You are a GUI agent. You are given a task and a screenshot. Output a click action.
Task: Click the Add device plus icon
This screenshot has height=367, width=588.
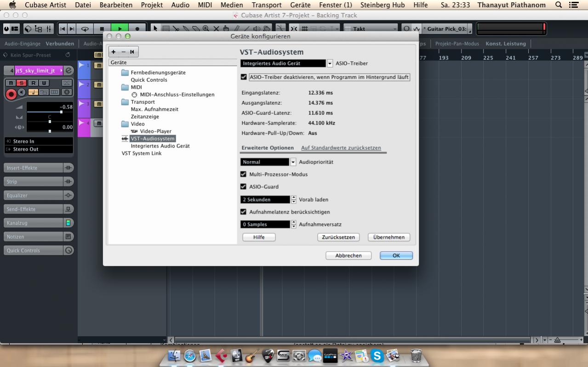(114, 52)
